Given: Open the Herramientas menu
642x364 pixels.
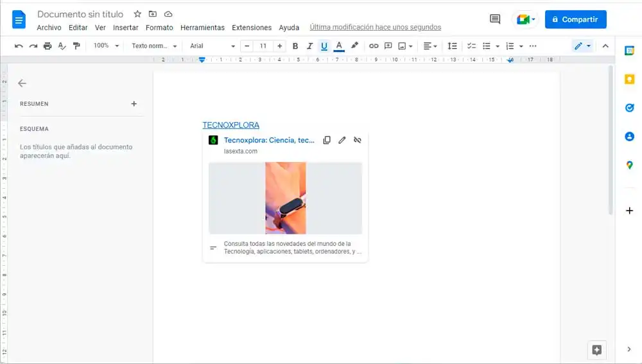Looking at the screenshot, I should [202, 28].
